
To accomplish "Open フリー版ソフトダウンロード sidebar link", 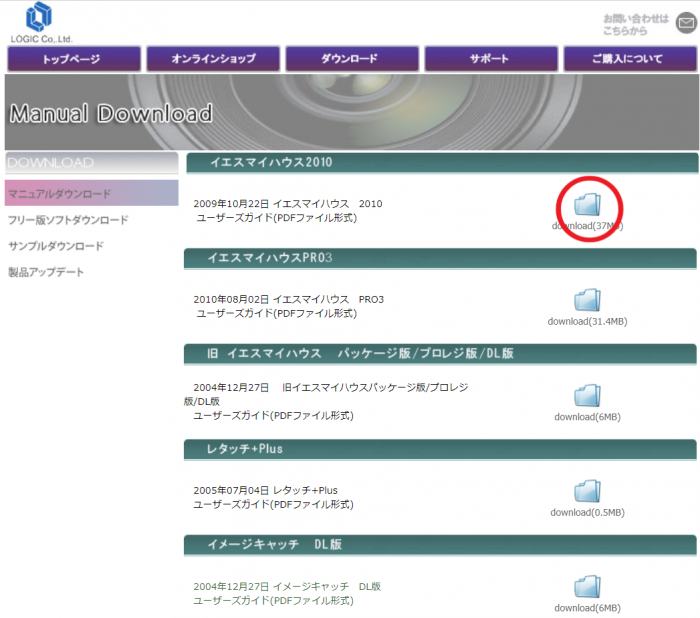I will (68, 220).
